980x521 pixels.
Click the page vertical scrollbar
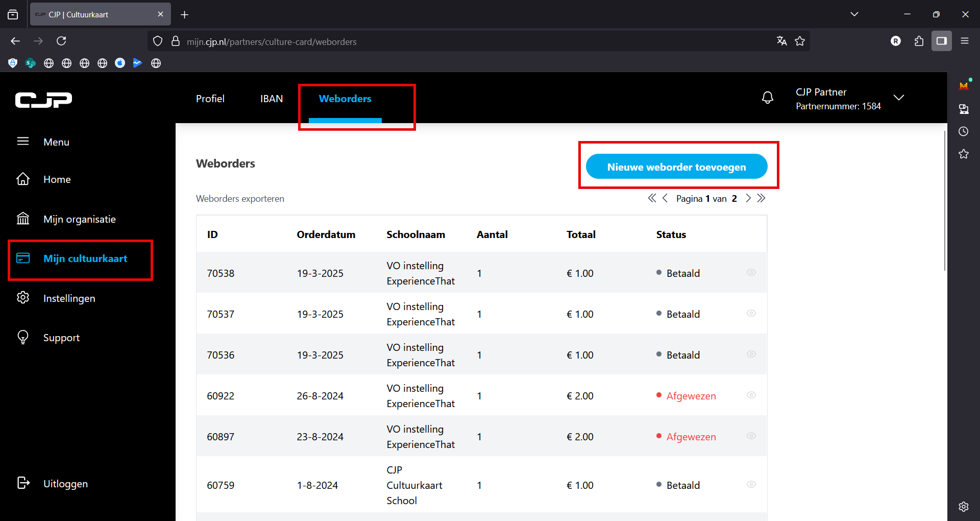coord(945,200)
